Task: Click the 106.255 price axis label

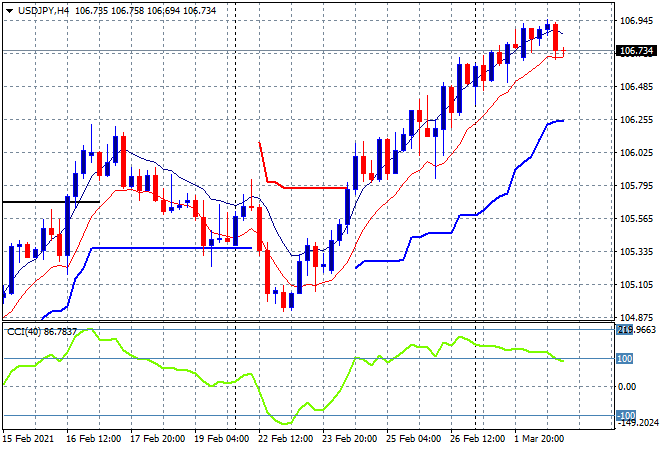Action: pyautogui.click(x=636, y=120)
